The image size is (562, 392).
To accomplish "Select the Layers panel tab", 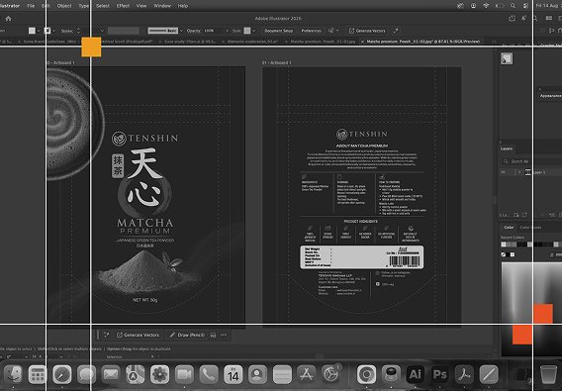I will [x=507, y=148].
